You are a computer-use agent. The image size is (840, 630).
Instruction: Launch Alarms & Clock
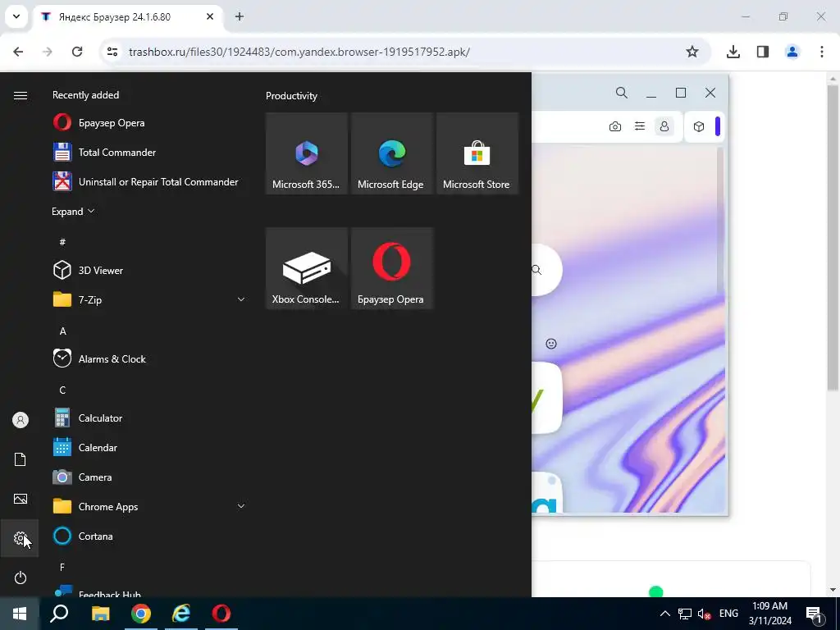[148, 359]
